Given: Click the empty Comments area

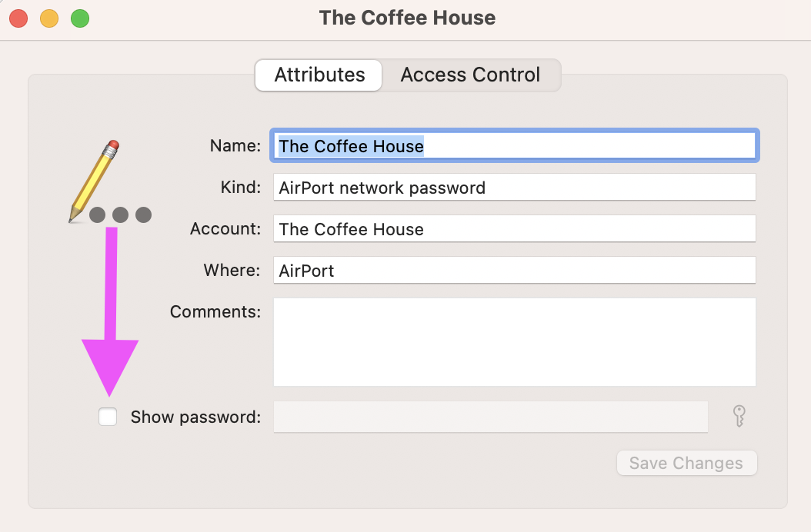Looking at the screenshot, I should (x=514, y=341).
